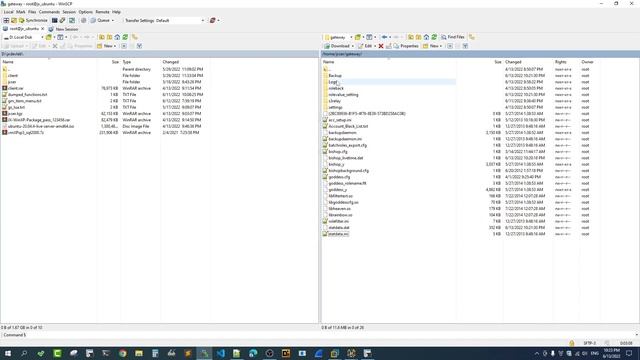Click the Download button
This screenshot has width=640, height=360.
[x=339, y=46]
